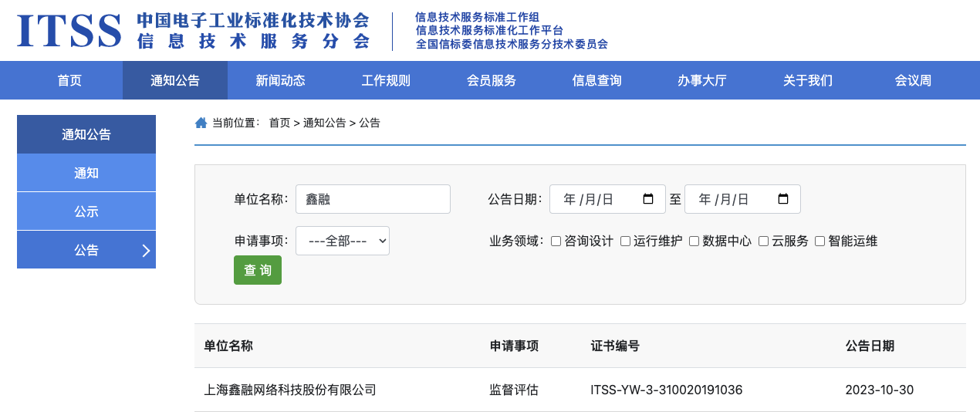Image resolution: width=980 pixels, height=412 pixels.
Task: Open the 上海鑫融网络科技股份有限公司 result link
Action: pyautogui.click(x=290, y=390)
